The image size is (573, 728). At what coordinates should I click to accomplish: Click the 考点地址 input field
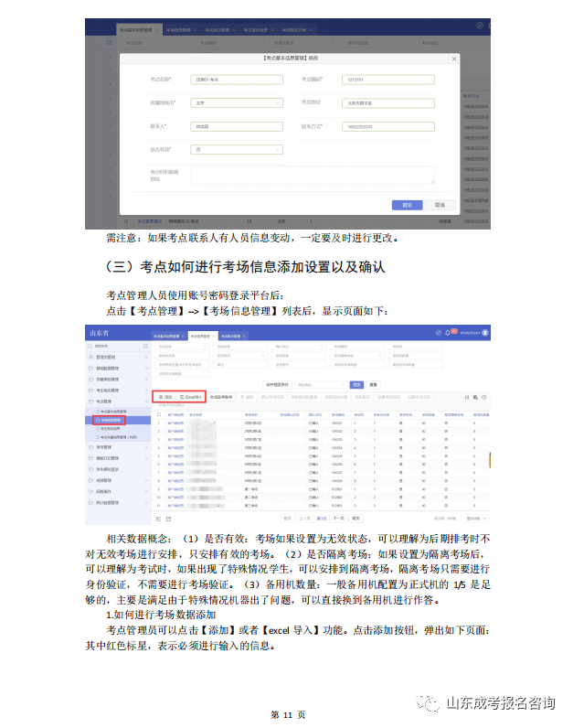[x=387, y=103]
